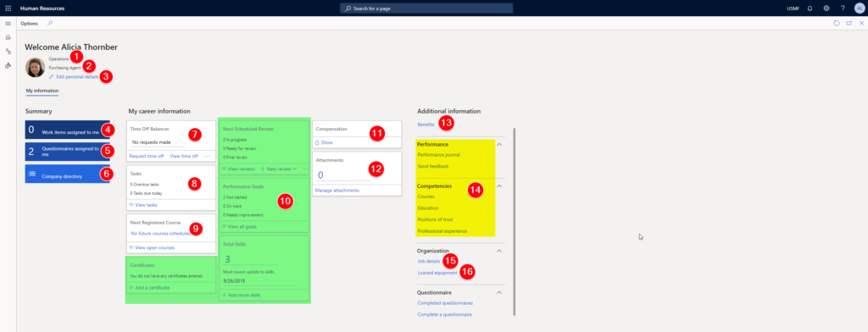Click the Search for a page field

coord(426,8)
